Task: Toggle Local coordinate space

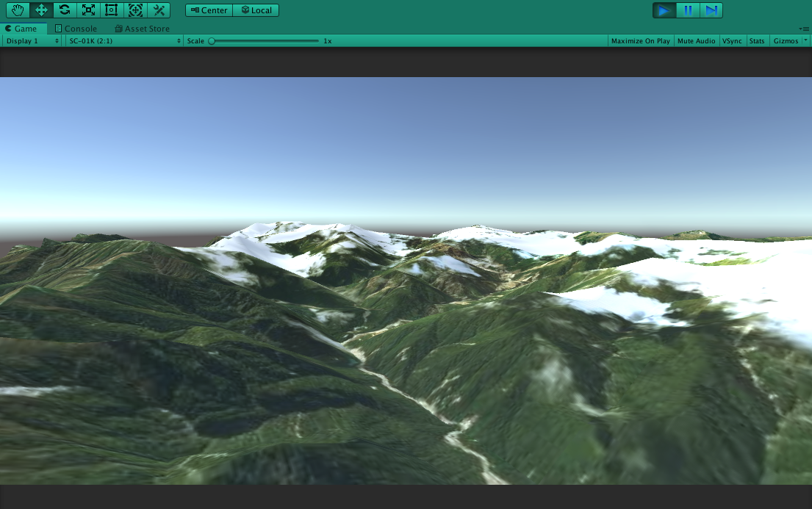Action: pyautogui.click(x=256, y=10)
